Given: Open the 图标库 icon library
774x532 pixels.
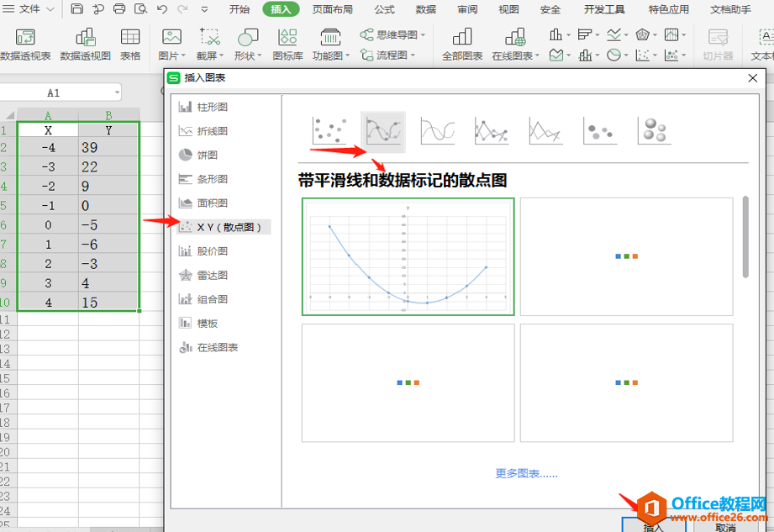Looking at the screenshot, I should (x=287, y=45).
